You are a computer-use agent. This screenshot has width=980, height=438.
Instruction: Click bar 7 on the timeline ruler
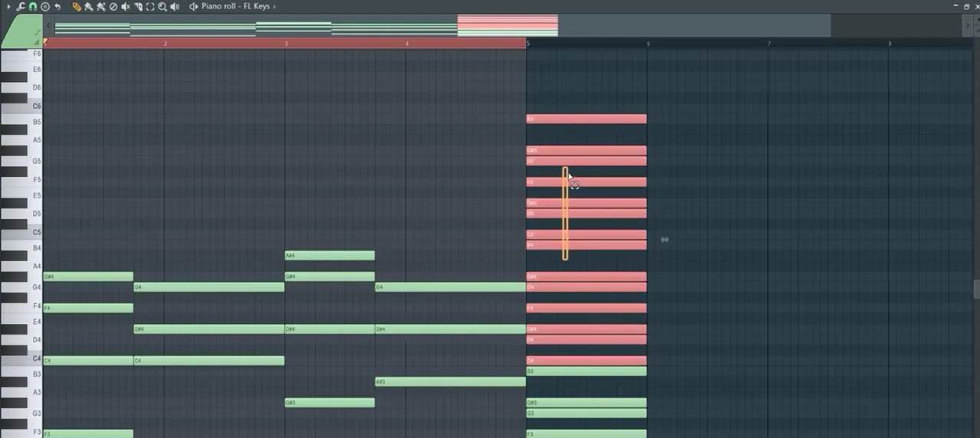[769, 44]
